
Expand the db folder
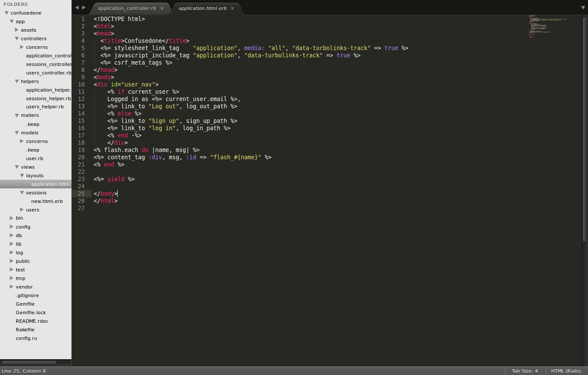[12, 235]
